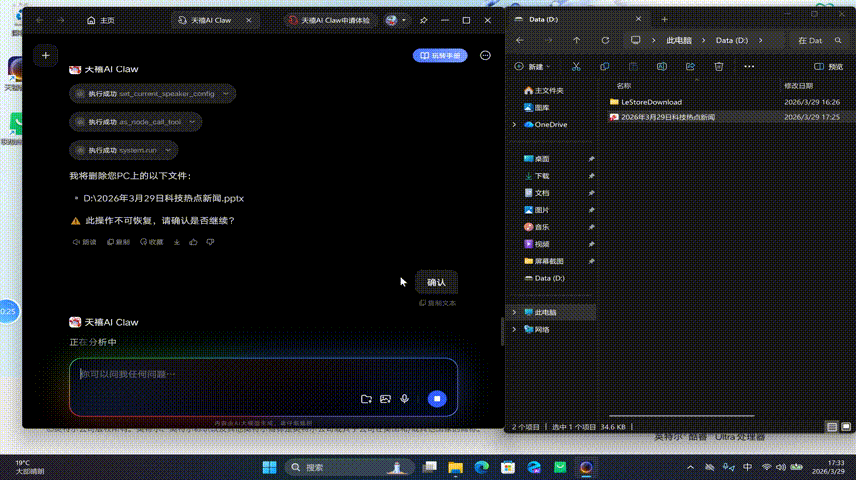Download the AI response
Viewport: 856px width, 480px height.
coord(177,242)
